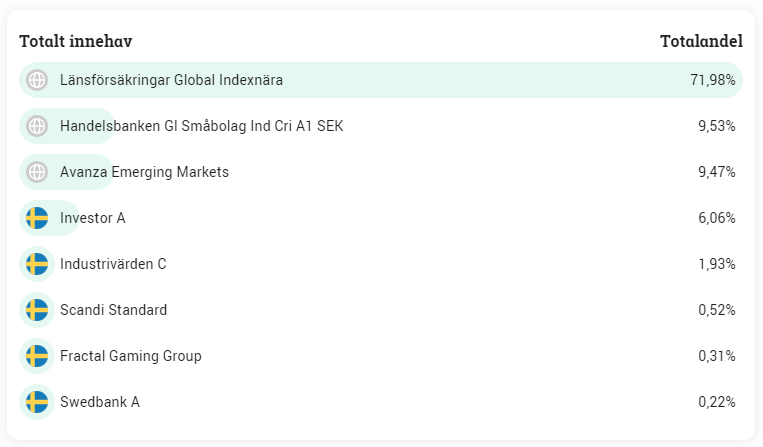Open the Länsförsäkringar Global Indexnära fund name
This screenshot has height=447, width=763.
[171, 80]
